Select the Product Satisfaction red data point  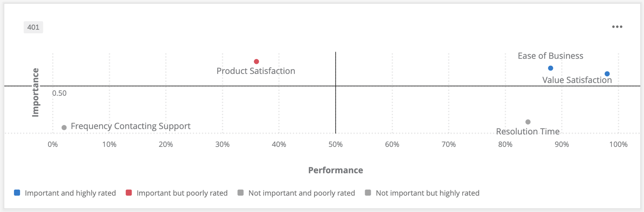tap(256, 61)
